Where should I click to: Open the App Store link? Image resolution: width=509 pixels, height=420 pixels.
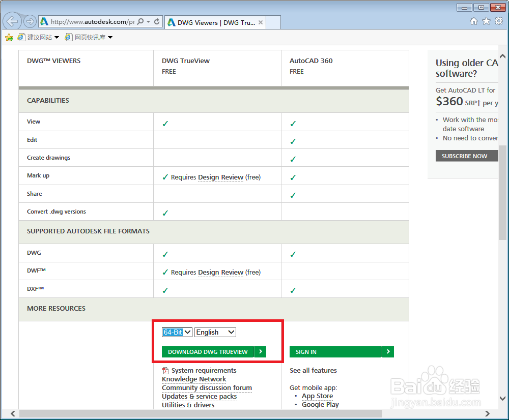(317, 396)
